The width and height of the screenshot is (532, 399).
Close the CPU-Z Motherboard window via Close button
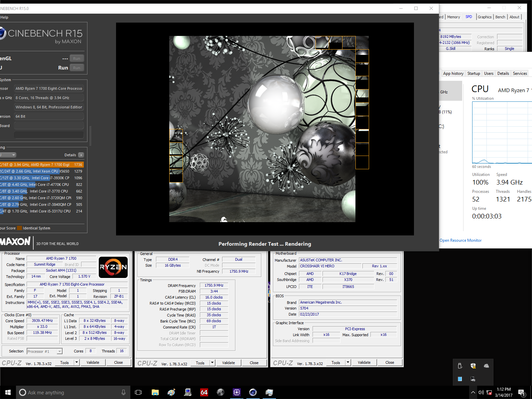[x=390, y=362]
